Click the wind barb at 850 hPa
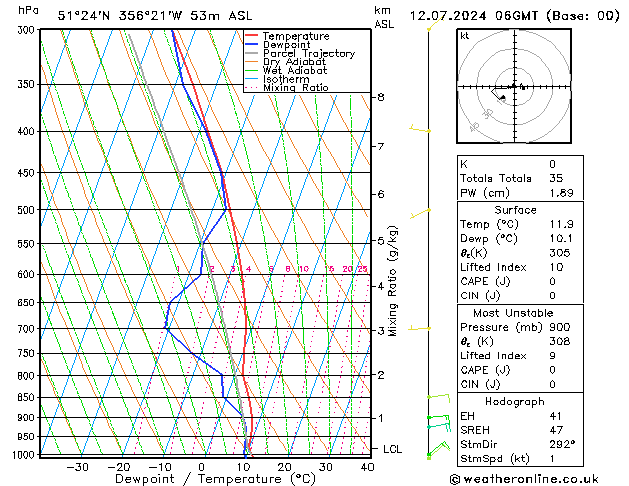Viewport: 629px width, 486px height. tap(439, 398)
